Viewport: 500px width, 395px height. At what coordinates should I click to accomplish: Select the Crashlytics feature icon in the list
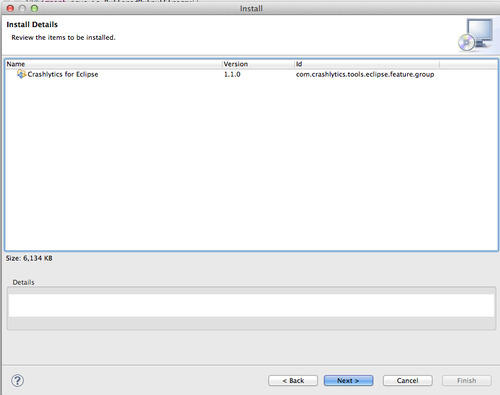(21, 74)
